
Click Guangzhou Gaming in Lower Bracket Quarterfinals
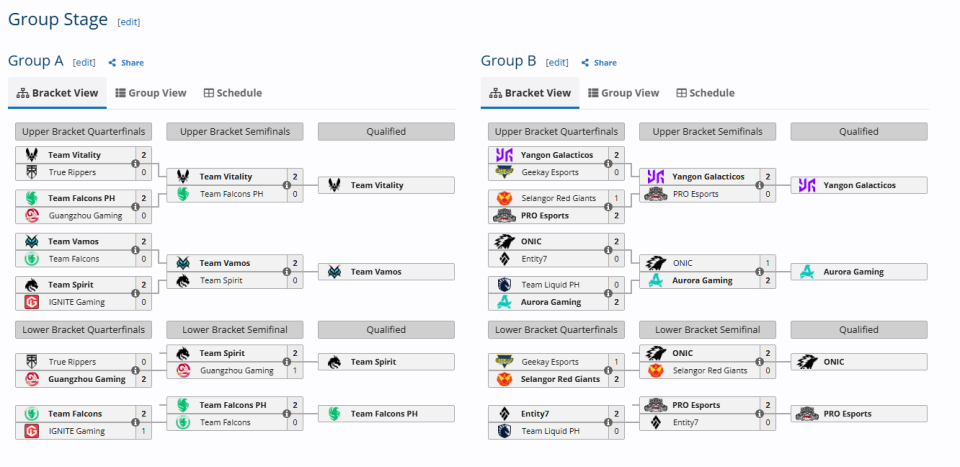pyautogui.click(x=87, y=379)
